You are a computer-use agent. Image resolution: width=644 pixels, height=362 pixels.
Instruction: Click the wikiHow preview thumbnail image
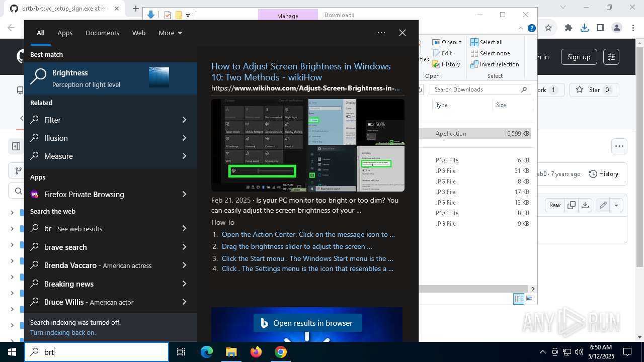[x=308, y=145]
